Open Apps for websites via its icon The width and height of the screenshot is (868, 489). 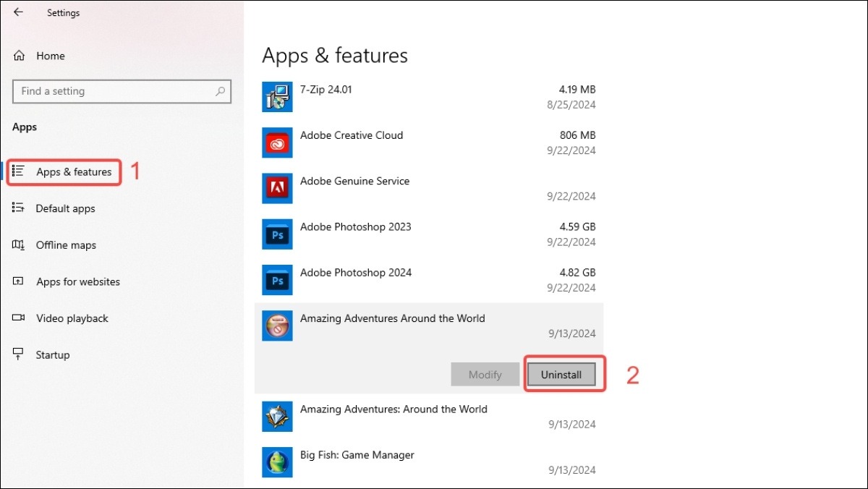pyautogui.click(x=19, y=281)
